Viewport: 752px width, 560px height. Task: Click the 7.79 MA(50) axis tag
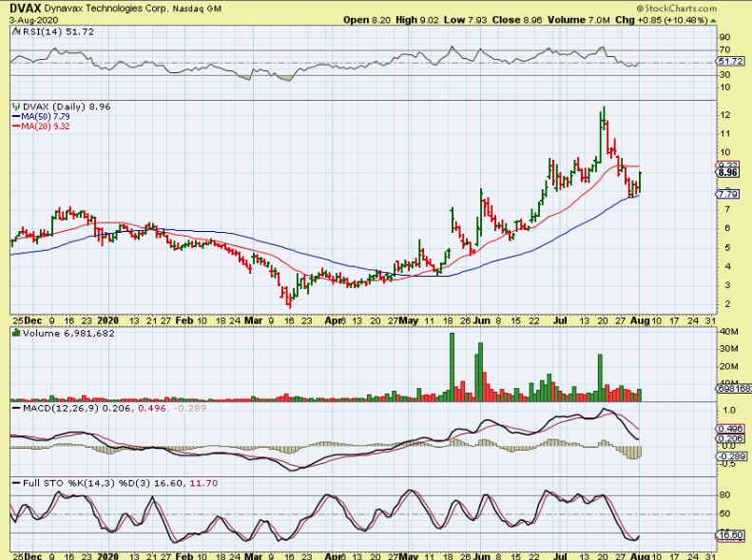point(729,194)
